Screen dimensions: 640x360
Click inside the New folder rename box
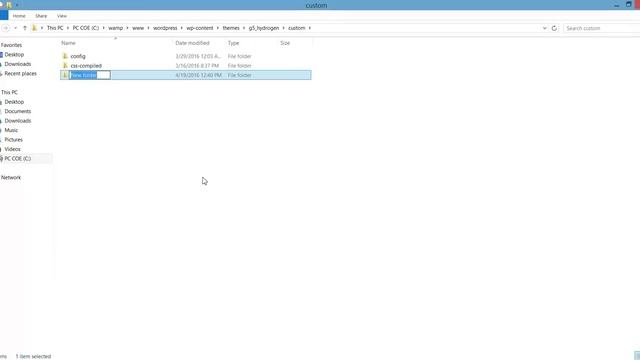(x=90, y=75)
